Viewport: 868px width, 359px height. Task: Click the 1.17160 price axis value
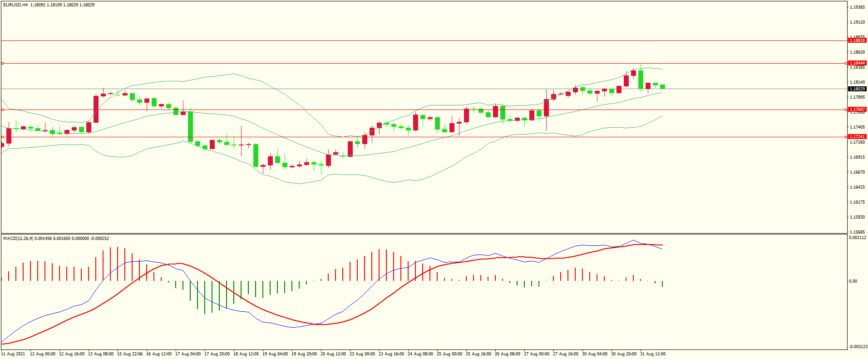pos(857,142)
